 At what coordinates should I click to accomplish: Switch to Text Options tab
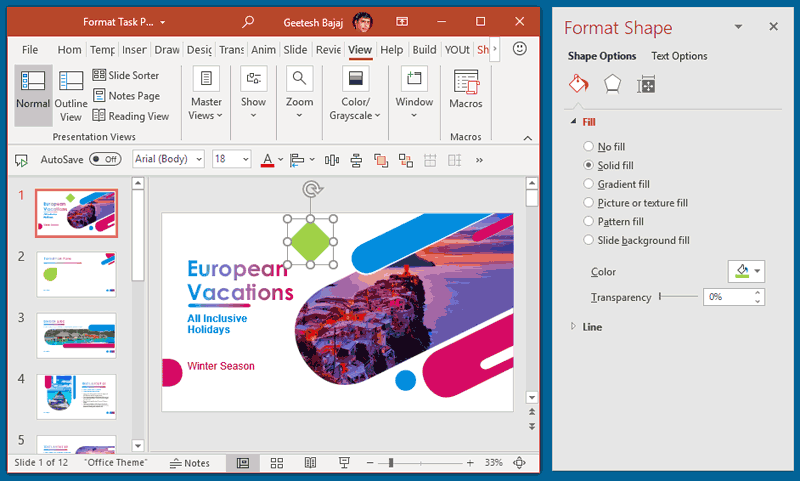679,56
